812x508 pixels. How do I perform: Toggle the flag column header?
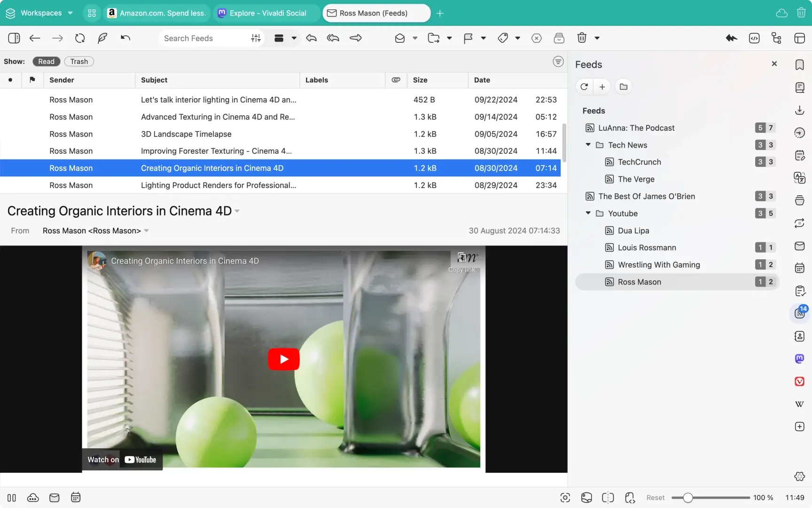[x=32, y=80]
